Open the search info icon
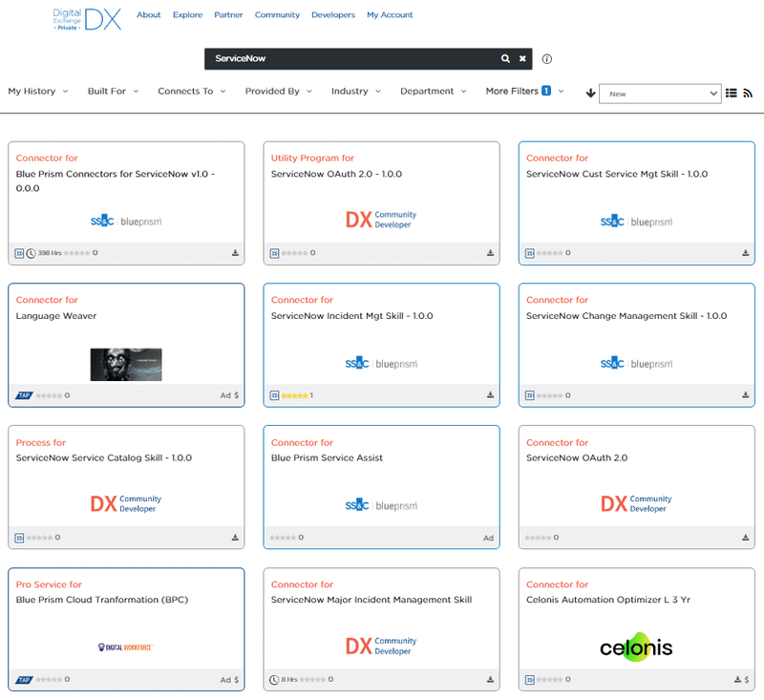This screenshot has width=764, height=700. 547,59
